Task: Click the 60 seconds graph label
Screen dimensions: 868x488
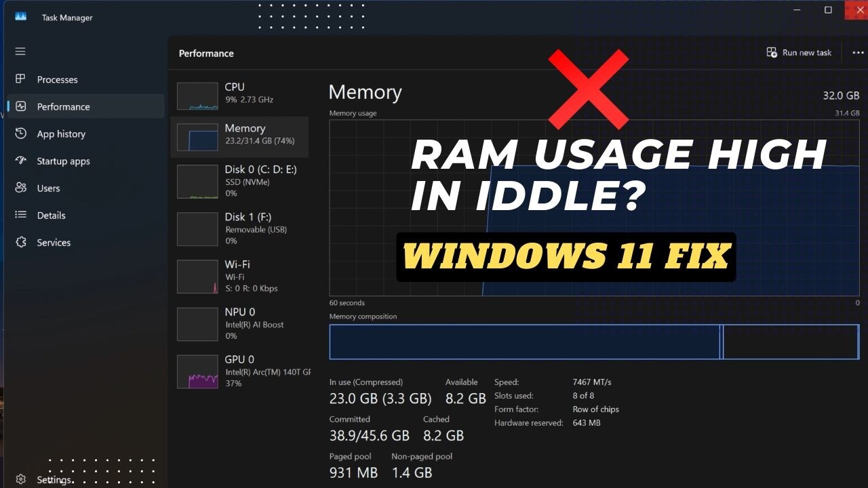Action: (x=347, y=303)
